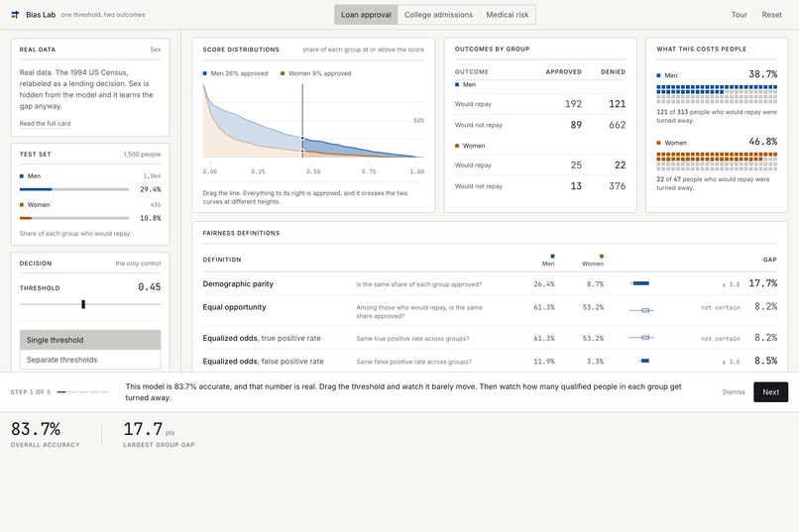Click the Equal opportunity gap bar
799x532 pixels.
[x=641, y=310]
